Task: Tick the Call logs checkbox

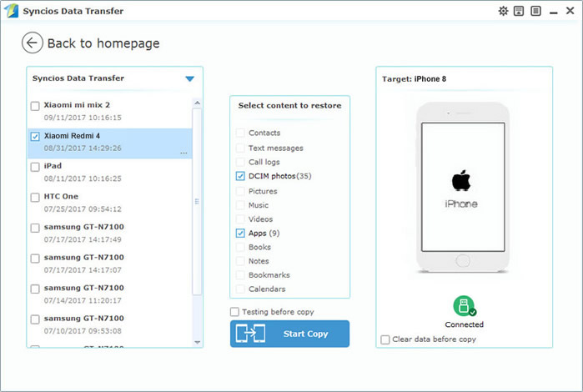Action: (x=240, y=162)
